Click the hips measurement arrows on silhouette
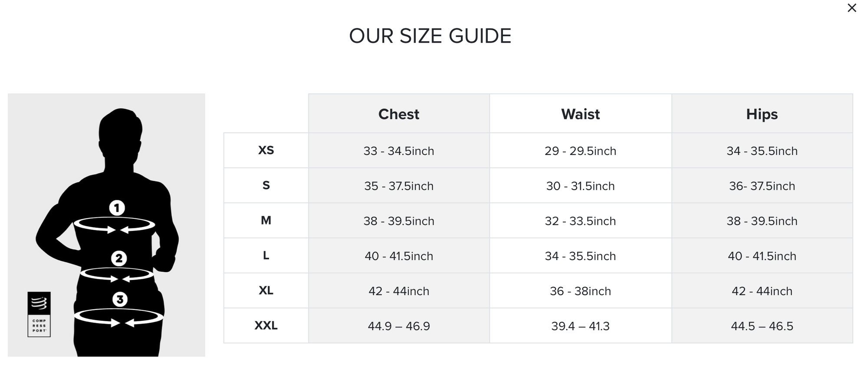 118,318
